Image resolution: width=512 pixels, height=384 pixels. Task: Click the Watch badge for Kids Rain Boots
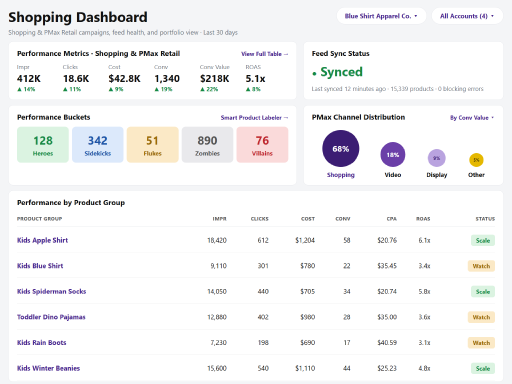[x=481, y=343]
